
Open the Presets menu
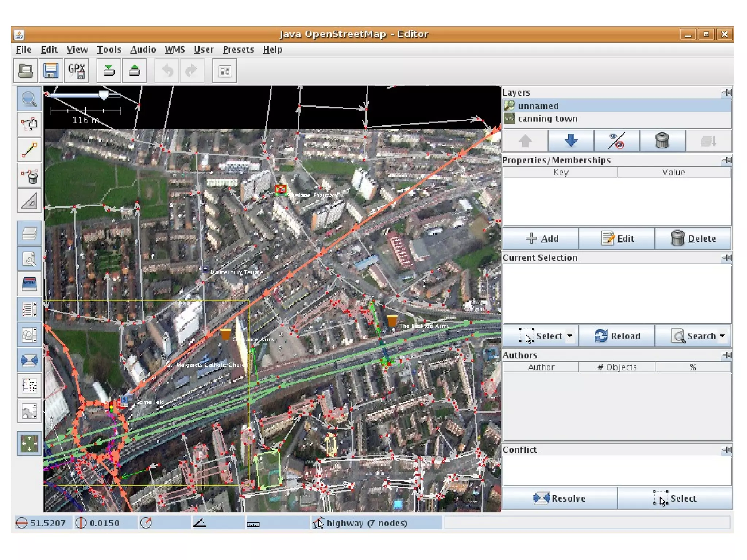point(238,50)
